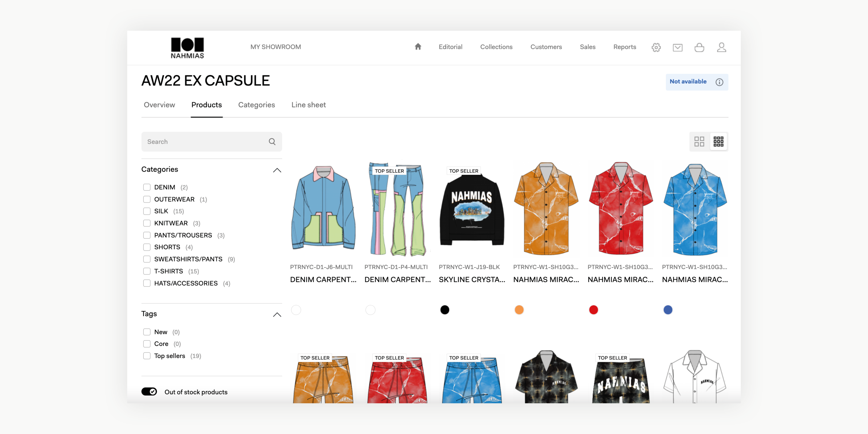This screenshot has width=868, height=434.
Task: Open the shopping basket icon
Action: (699, 47)
